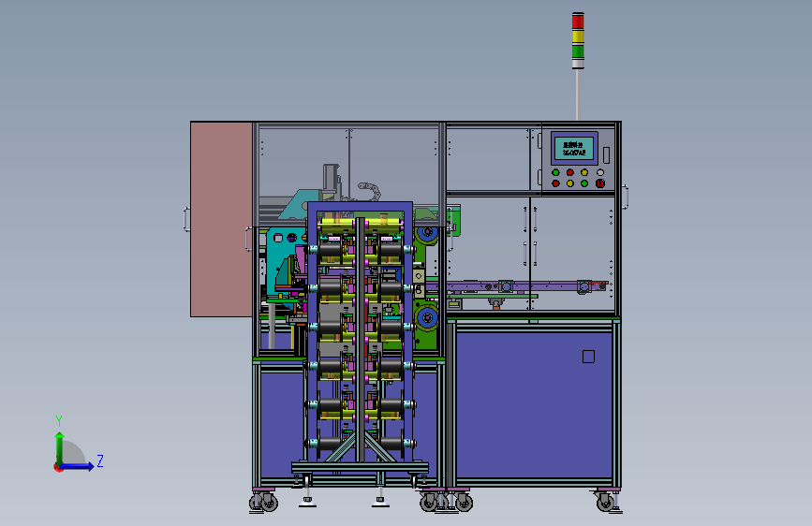Click the far-right caster wheel
812x526 pixels.
604,503
